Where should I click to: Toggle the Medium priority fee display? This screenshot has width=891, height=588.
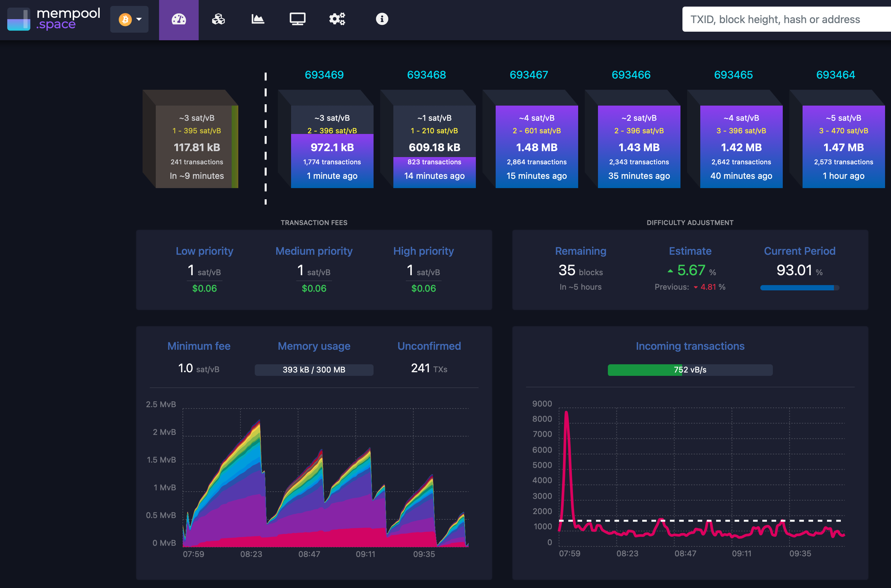[314, 269]
